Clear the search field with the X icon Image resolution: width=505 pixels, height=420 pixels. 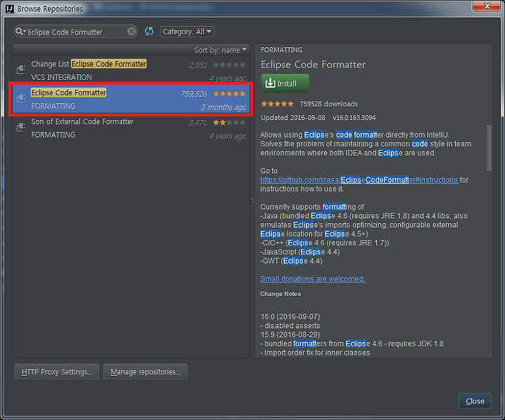point(131,32)
